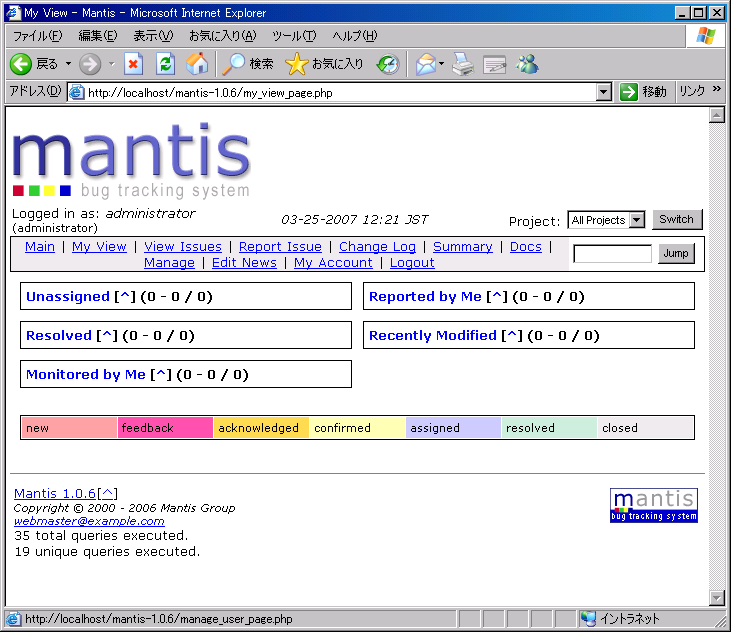Click the Internet zone status bar icon

pyautogui.click(x=588, y=618)
